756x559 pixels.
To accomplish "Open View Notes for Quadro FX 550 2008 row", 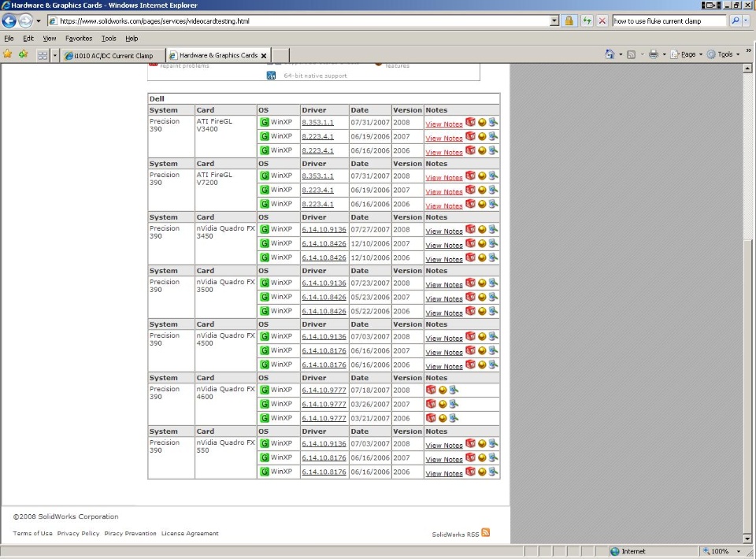I will pos(444,446).
